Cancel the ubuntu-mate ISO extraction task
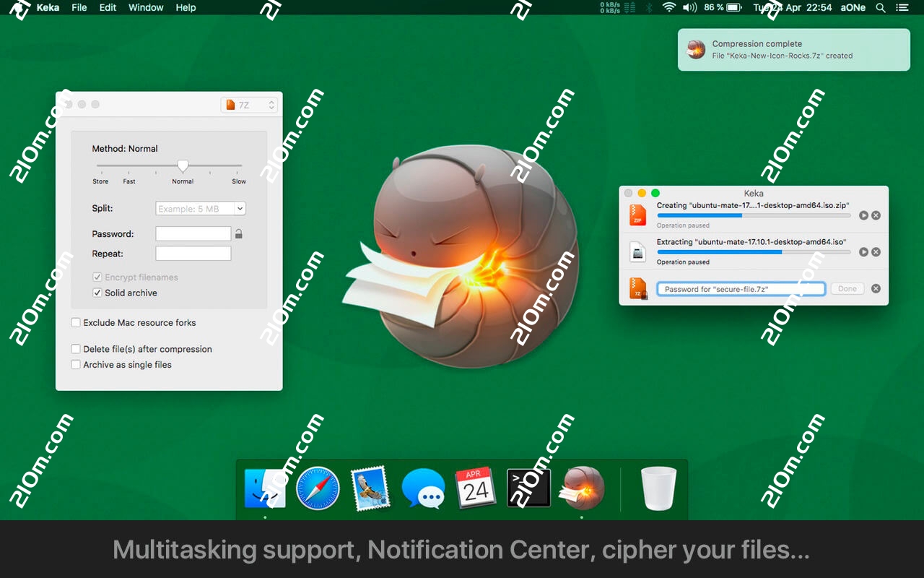The height and width of the screenshot is (578, 924). tap(876, 251)
